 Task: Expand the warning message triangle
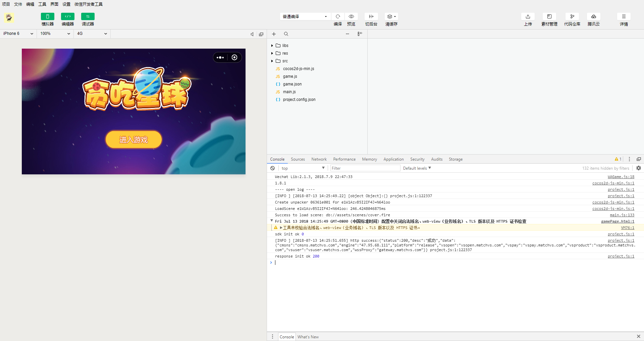pos(281,228)
